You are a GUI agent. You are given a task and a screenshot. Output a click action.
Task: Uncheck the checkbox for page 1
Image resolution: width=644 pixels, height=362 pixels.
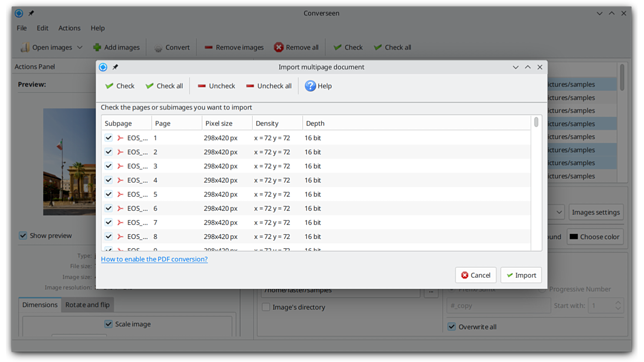click(x=109, y=138)
